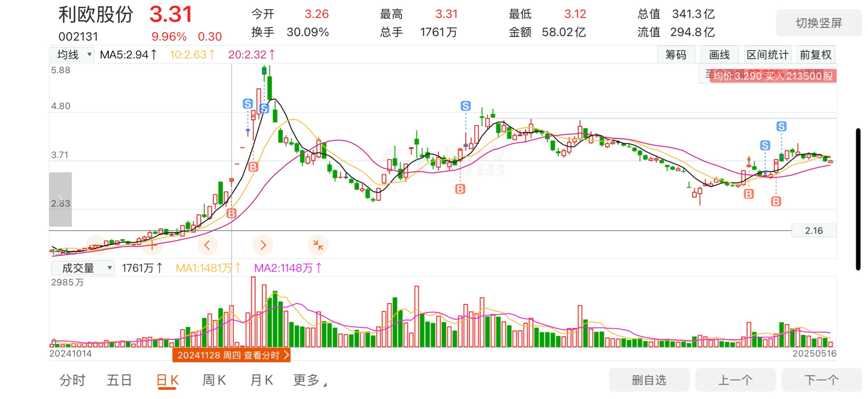Toggle the 前复权 price adjustment option

815,55
